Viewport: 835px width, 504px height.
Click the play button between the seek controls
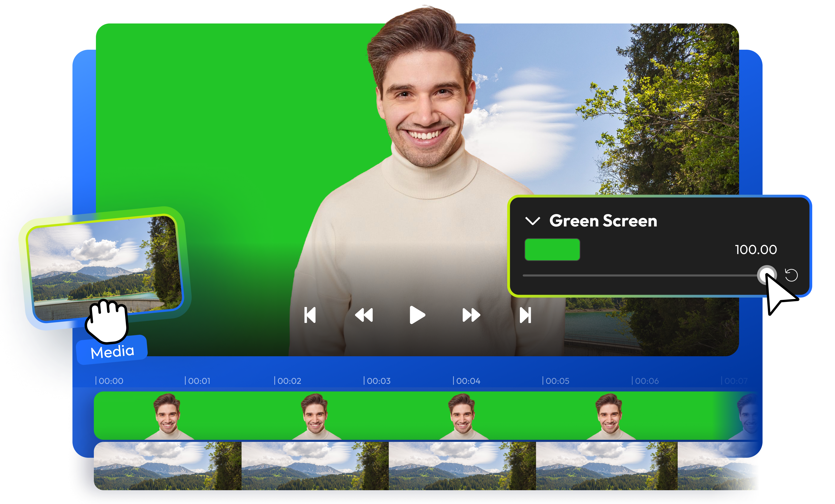(417, 315)
